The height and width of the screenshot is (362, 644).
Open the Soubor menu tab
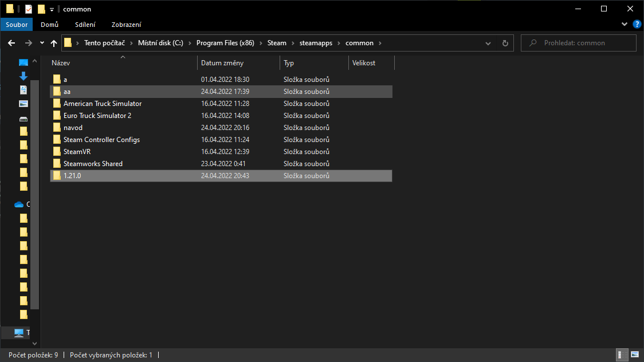click(x=17, y=24)
